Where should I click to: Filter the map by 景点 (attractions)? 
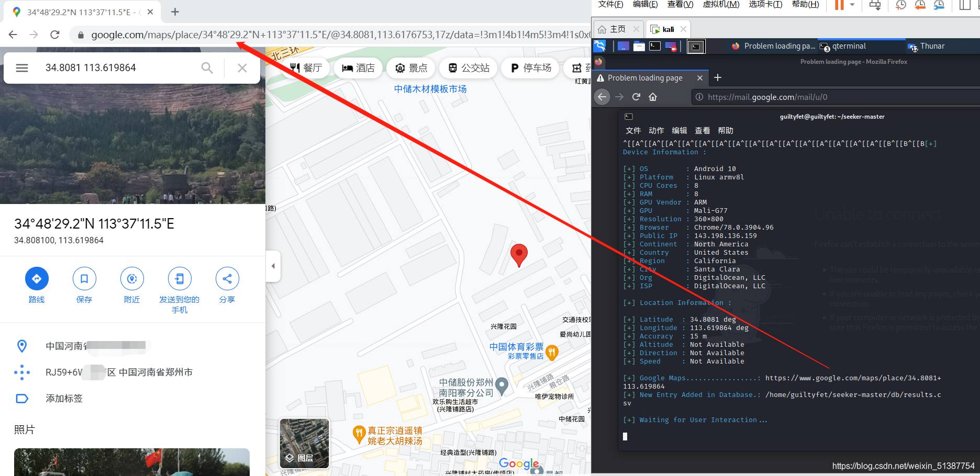pyautogui.click(x=411, y=68)
